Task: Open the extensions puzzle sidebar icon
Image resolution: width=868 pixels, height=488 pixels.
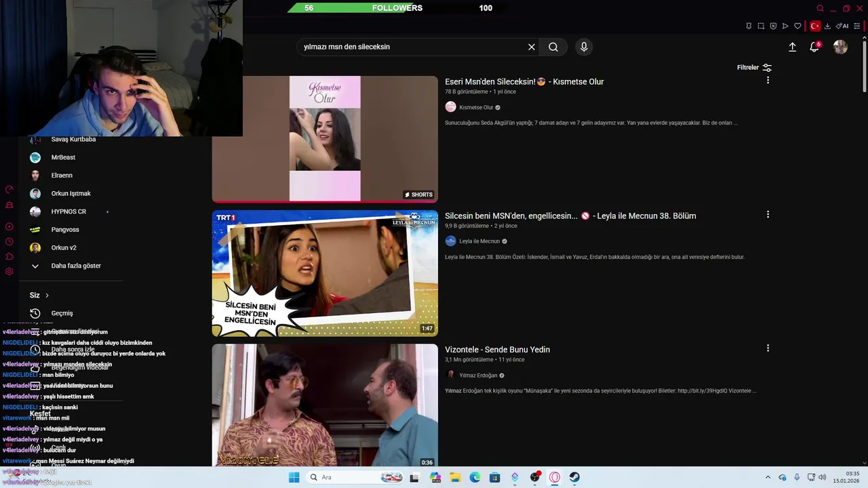Action: (x=9, y=256)
